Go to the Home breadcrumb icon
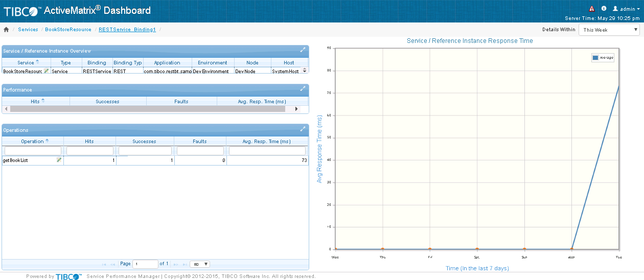This screenshot has height=280, width=644. click(x=6, y=30)
